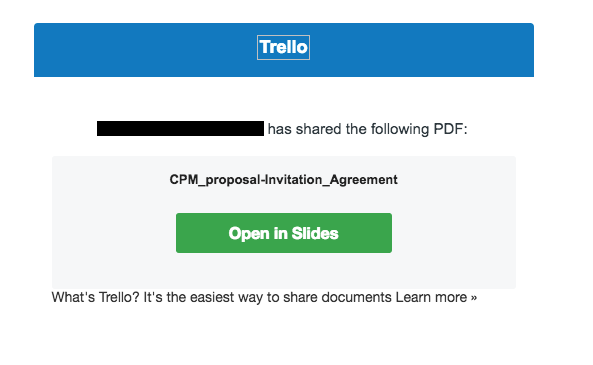Click the » chevron after Learn more

(473, 298)
